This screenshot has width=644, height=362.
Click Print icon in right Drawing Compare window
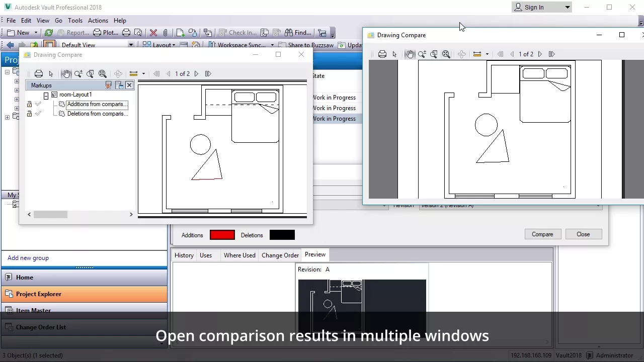click(382, 54)
